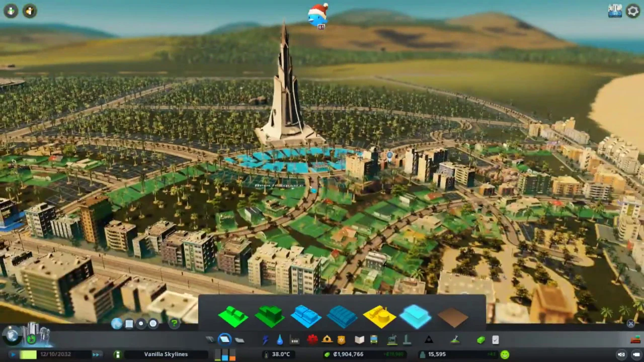
Task: Select the high density commercial zone
Action: click(342, 316)
